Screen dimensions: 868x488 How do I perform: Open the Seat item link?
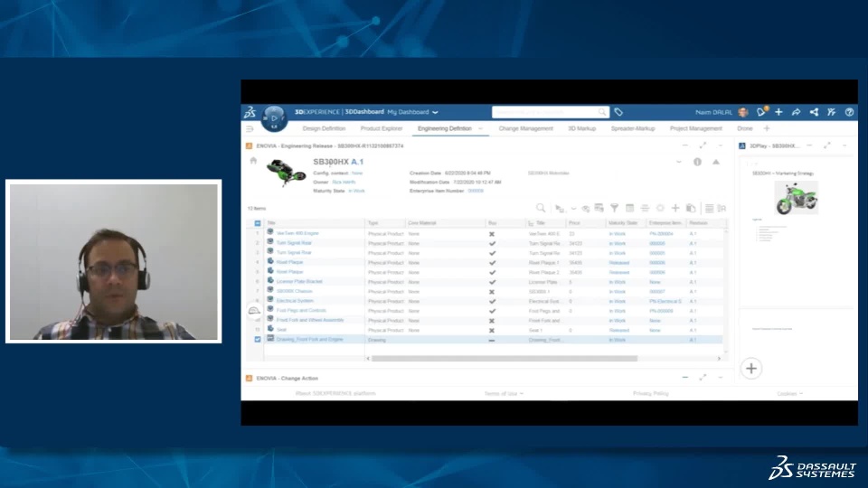(281, 330)
